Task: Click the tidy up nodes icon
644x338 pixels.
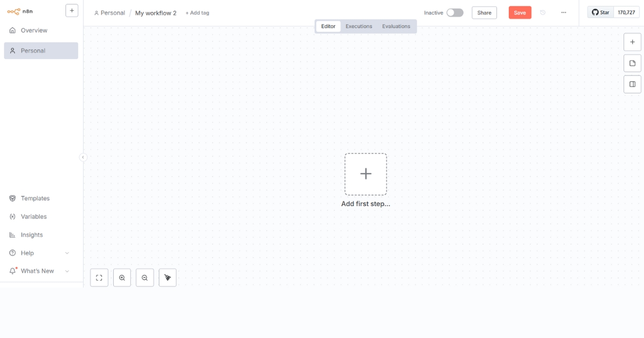Action: pyautogui.click(x=167, y=277)
